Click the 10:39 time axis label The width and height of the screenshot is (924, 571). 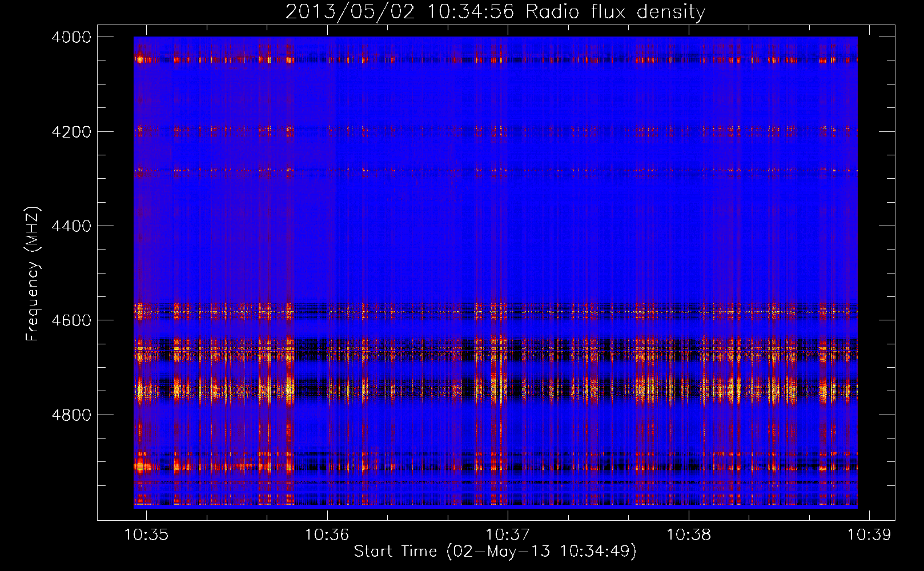point(869,535)
